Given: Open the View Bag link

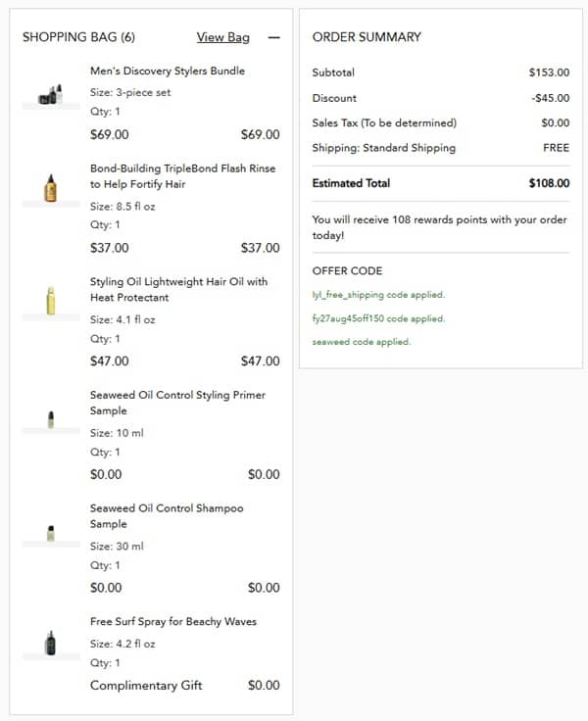Looking at the screenshot, I should [223, 37].
